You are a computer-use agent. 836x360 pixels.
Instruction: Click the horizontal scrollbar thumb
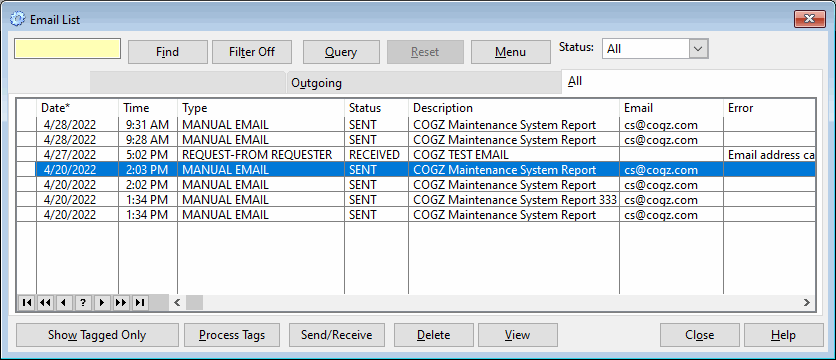[194, 302]
